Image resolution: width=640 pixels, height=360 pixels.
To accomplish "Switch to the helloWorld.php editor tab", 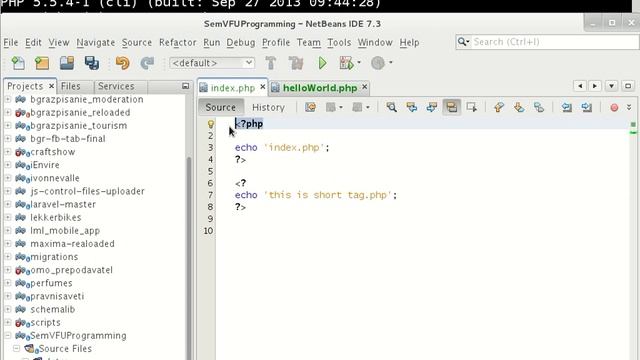I will [x=320, y=88].
